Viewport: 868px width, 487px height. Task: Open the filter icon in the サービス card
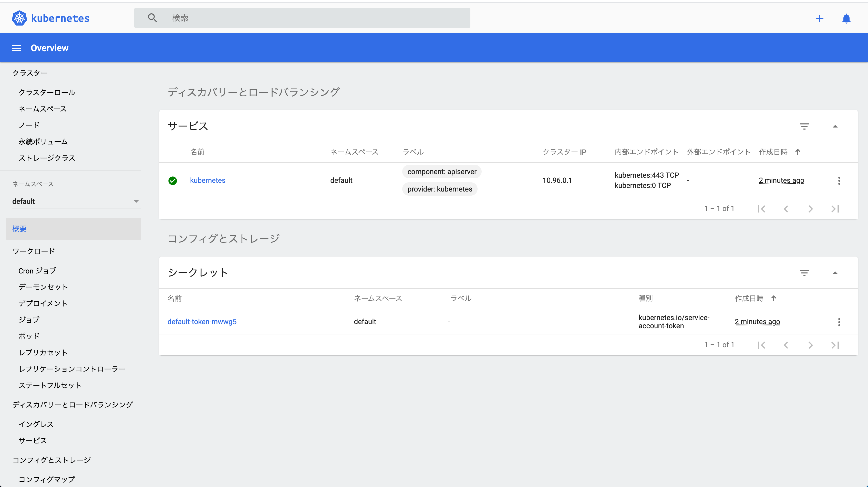[x=804, y=126]
